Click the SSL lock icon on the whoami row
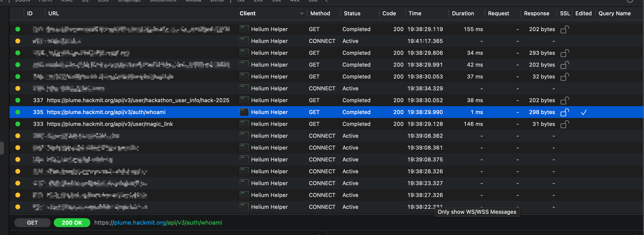 564,112
